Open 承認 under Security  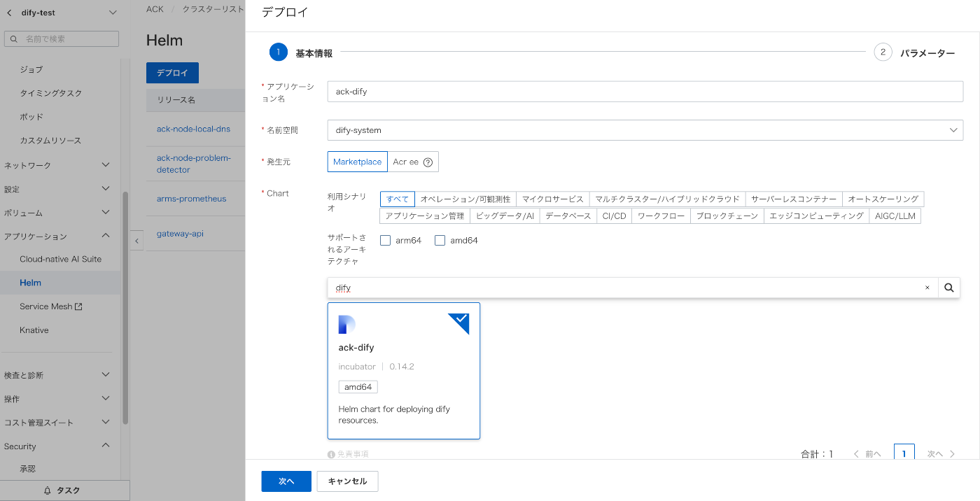[27, 469]
